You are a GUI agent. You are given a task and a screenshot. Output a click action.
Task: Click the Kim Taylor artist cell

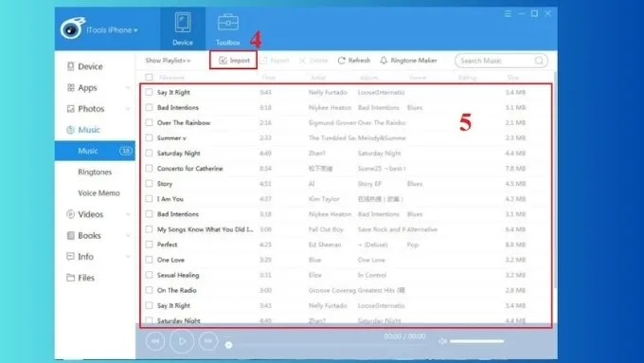(x=324, y=199)
